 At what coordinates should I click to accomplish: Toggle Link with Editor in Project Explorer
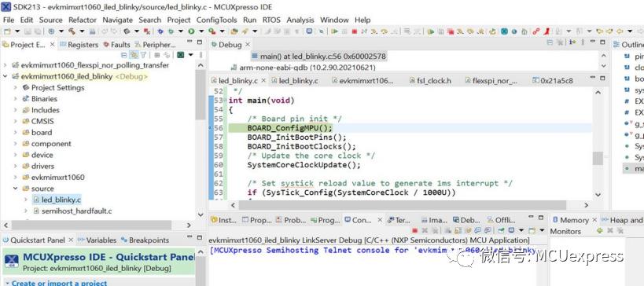[x=134, y=55]
